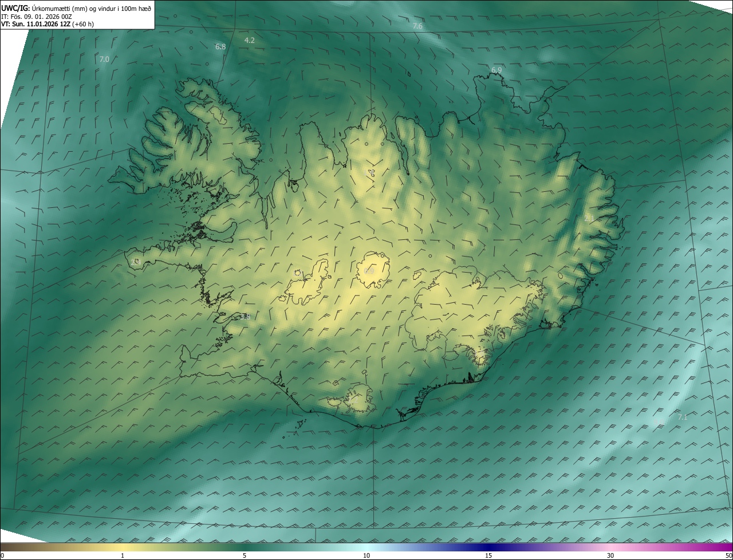Click the 0.9 value on Hofsjökull glacier

pos(369,271)
